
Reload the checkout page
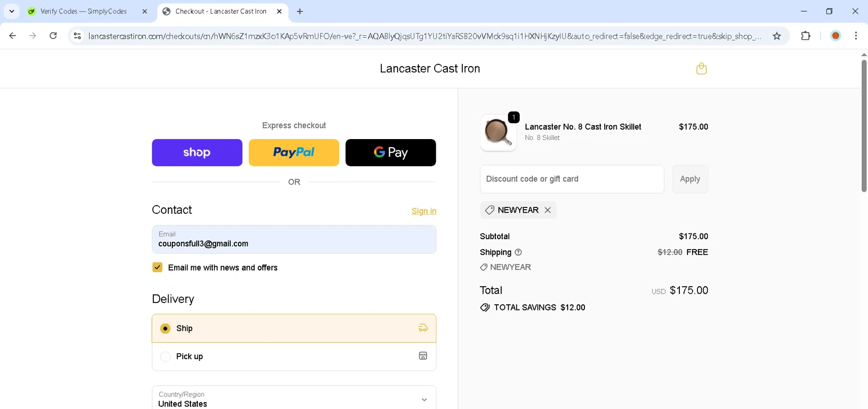[x=53, y=36]
